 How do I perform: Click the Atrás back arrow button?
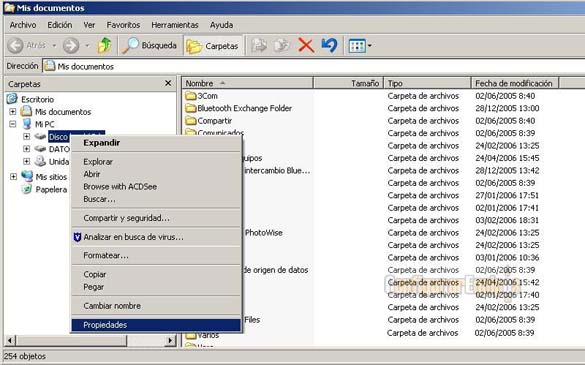[26, 46]
